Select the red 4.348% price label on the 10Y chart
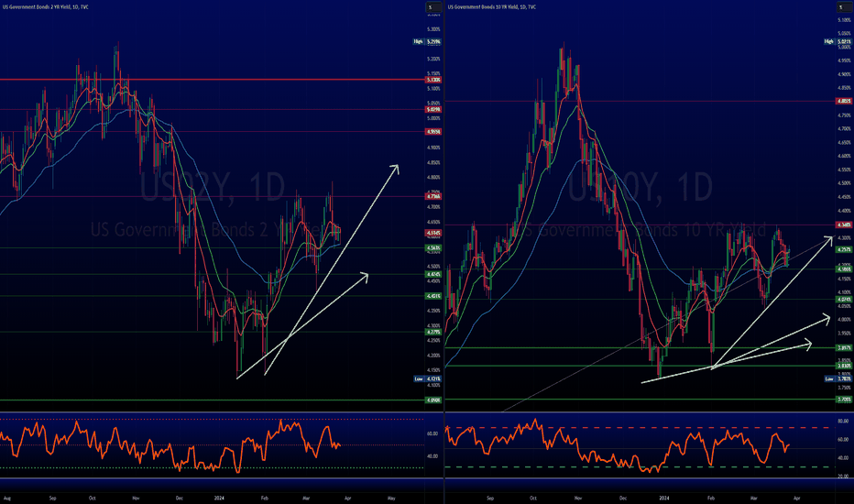 click(844, 225)
